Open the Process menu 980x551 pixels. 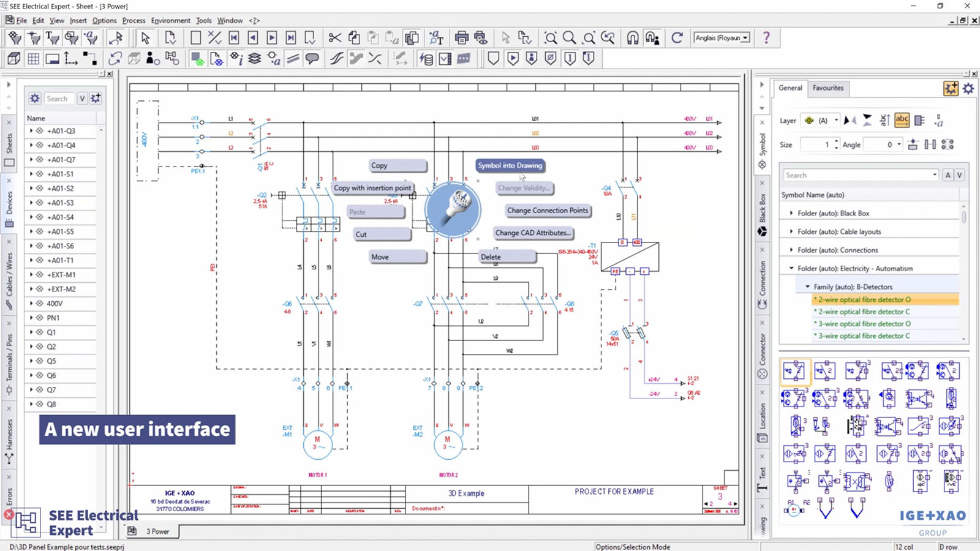click(x=134, y=20)
